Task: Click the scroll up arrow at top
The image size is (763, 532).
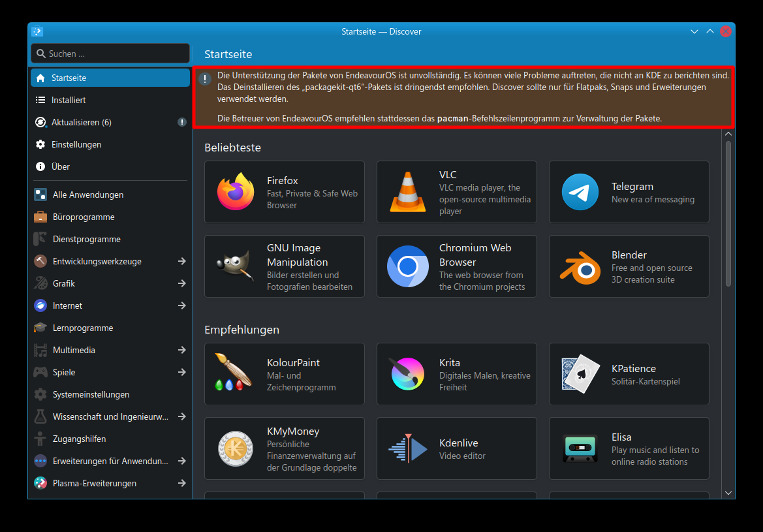Action: pos(728,134)
